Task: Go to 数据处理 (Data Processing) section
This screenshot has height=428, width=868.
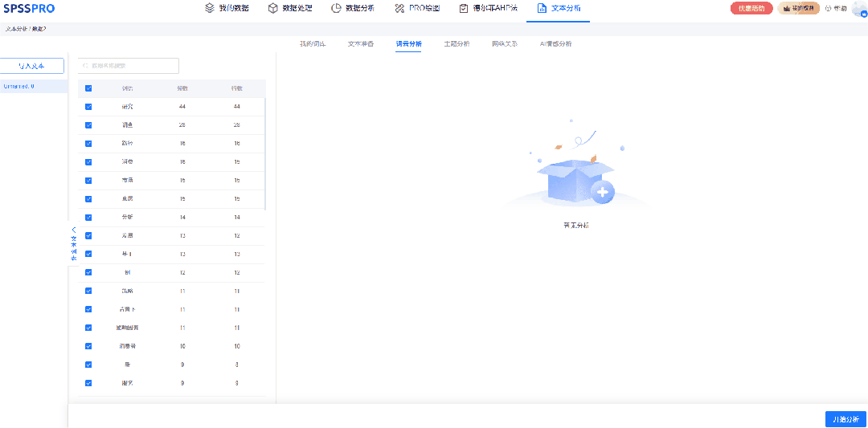Action: click(x=291, y=8)
